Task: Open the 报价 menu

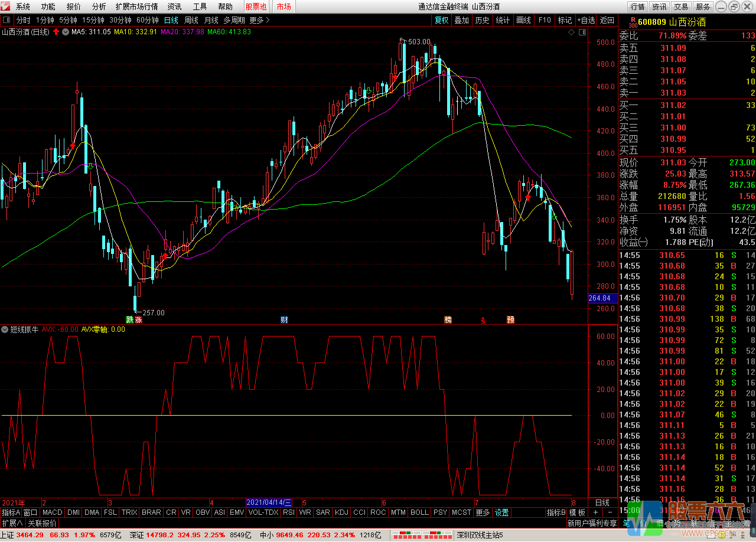Action: click(x=74, y=6)
